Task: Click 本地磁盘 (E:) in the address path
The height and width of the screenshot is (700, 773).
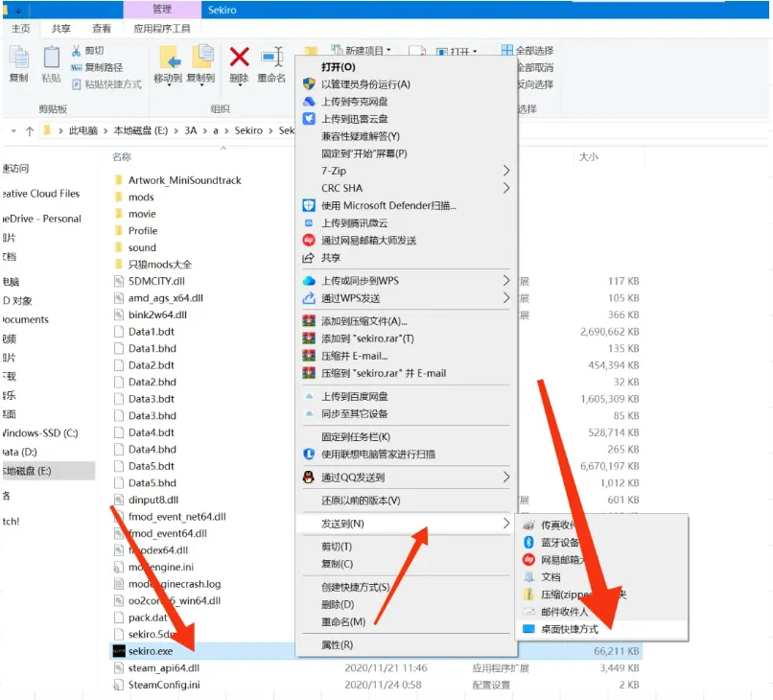Action: tap(140, 130)
